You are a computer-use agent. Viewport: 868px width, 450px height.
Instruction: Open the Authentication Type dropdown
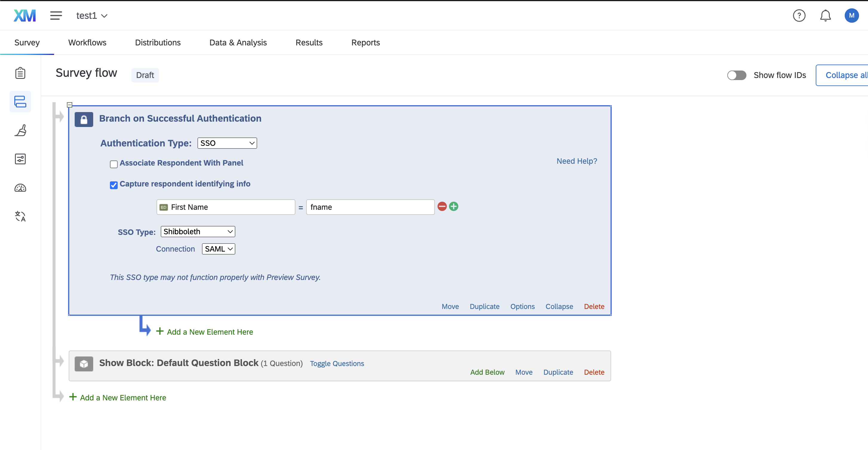click(x=227, y=143)
